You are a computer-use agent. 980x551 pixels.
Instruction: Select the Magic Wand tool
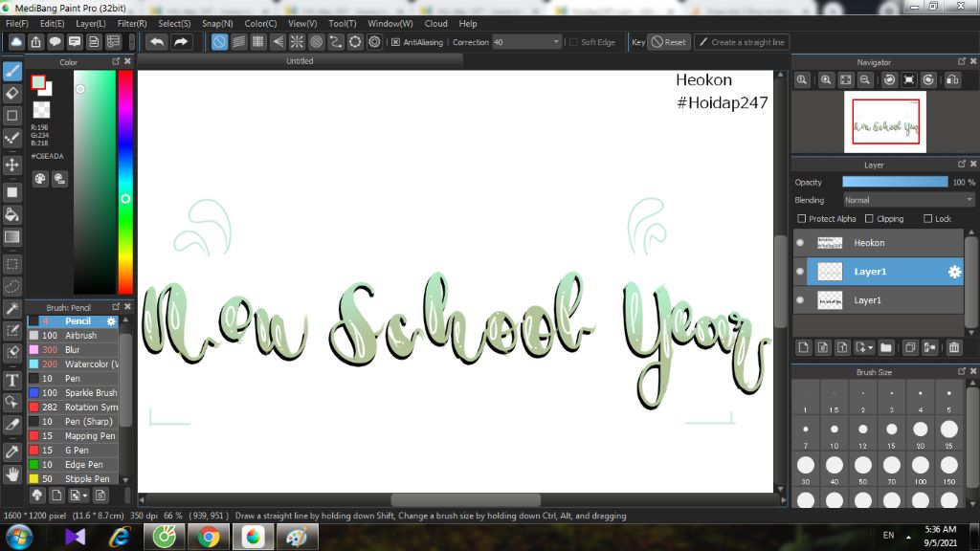[x=11, y=309]
